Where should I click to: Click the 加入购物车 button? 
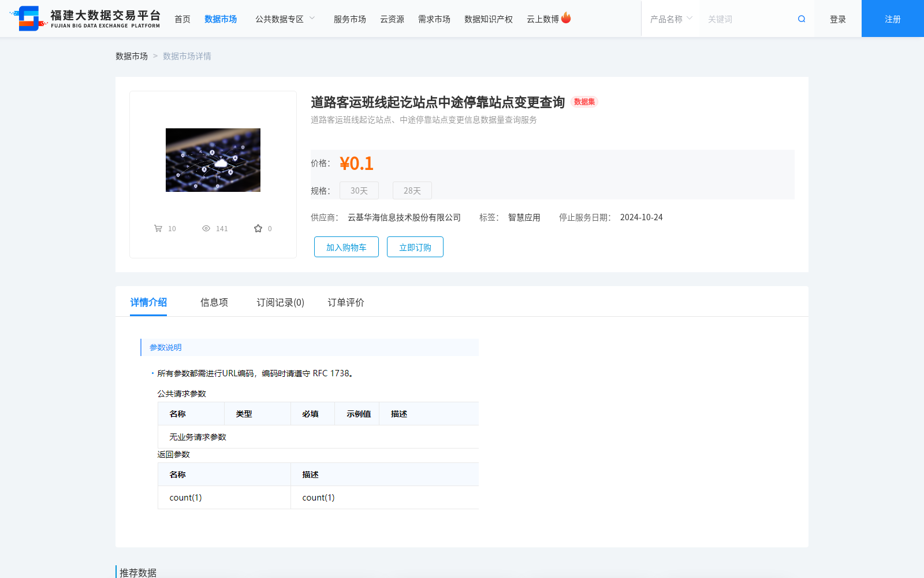(x=346, y=247)
